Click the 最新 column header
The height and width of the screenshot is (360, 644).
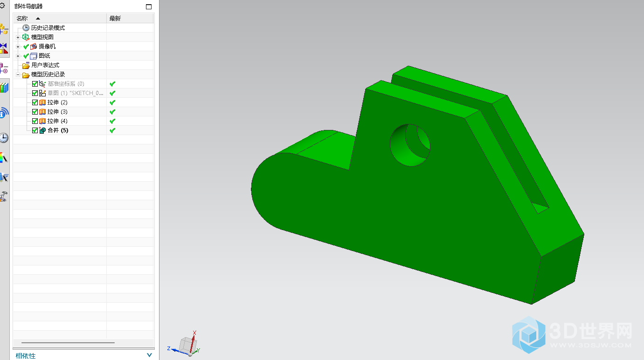(130, 18)
